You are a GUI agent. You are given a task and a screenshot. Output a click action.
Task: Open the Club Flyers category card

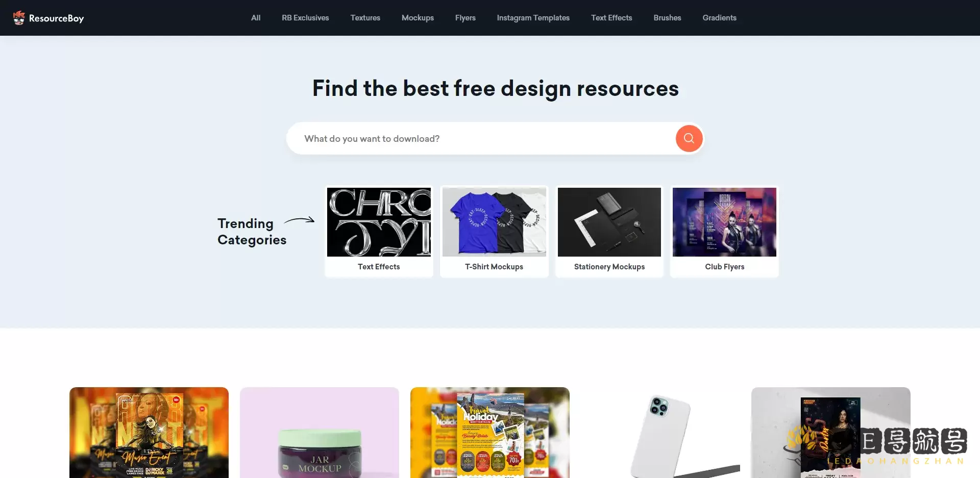(724, 232)
